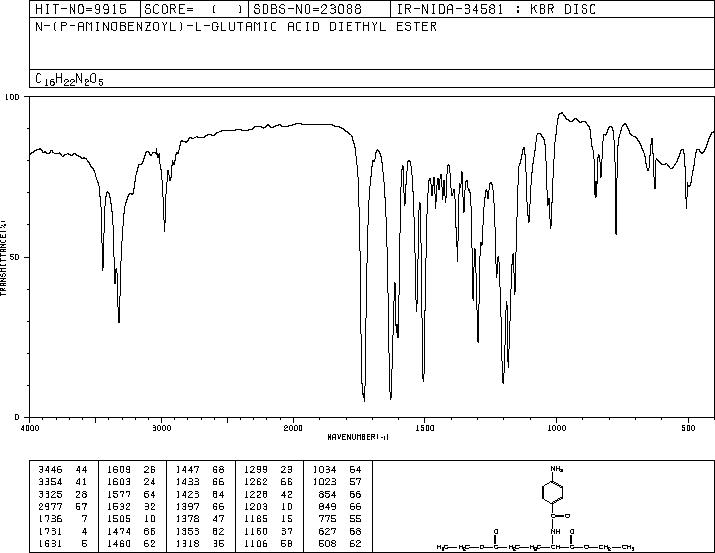Select peak table entry 3354
The width and height of the screenshot is (715, 553).
50,481
